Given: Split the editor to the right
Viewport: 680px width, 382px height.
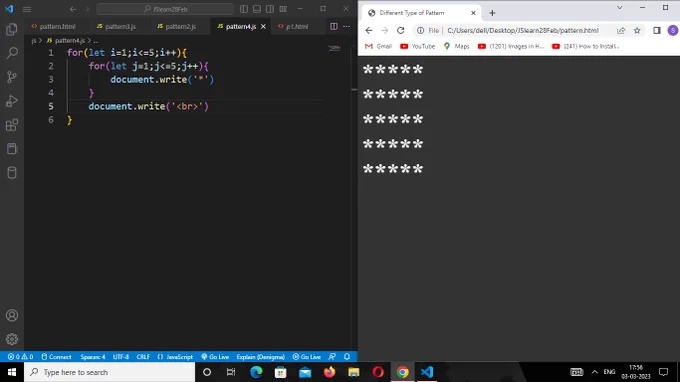Looking at the screenshot, I should pyautogui.click(x=334, y=26).
